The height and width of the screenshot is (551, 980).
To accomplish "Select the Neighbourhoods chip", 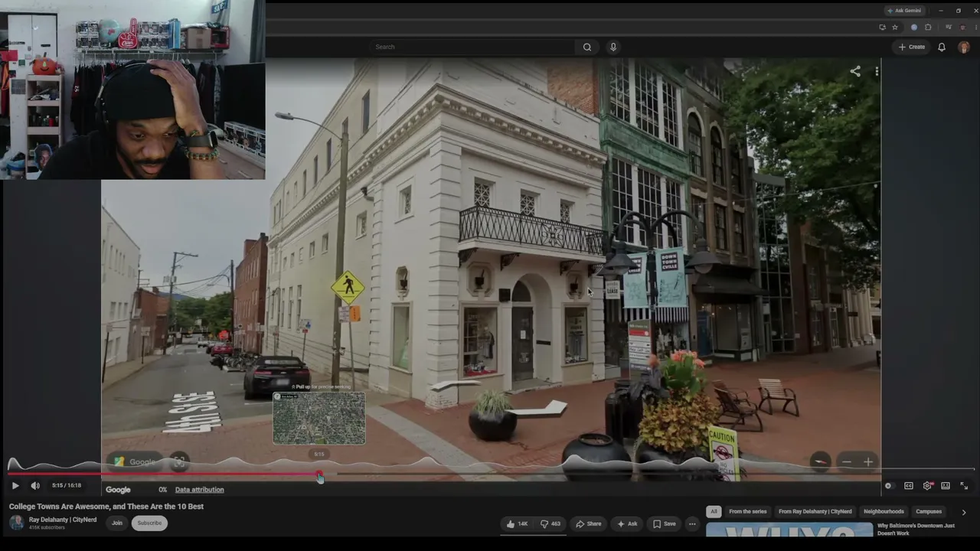I will [884, 511].
